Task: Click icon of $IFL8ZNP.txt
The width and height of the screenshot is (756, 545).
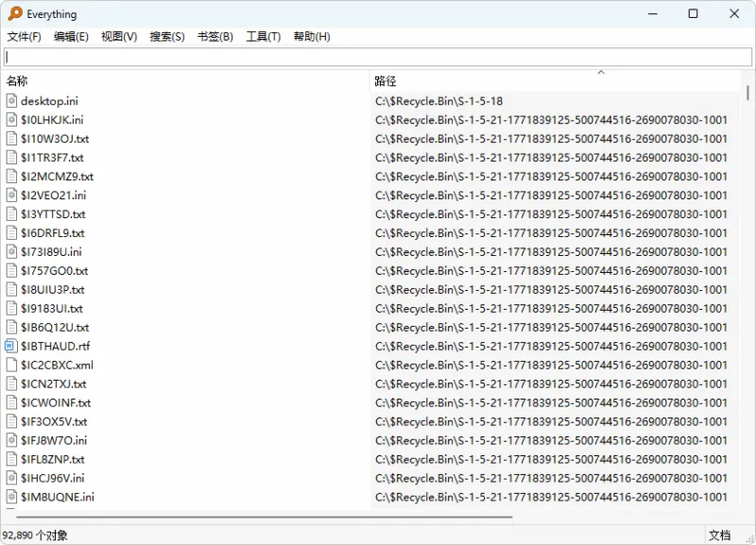Action: click(x=11, y=459)
